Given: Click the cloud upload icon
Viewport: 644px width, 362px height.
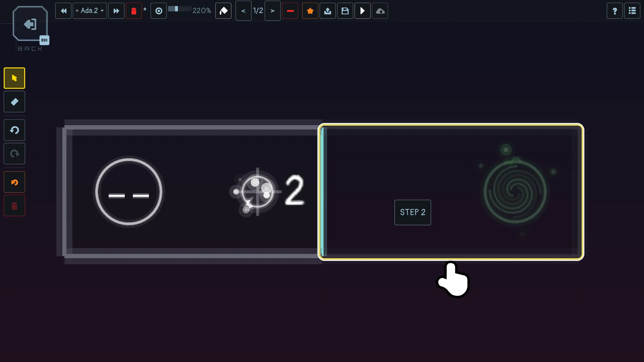Looking at the screenshot, I should point(380,11).
